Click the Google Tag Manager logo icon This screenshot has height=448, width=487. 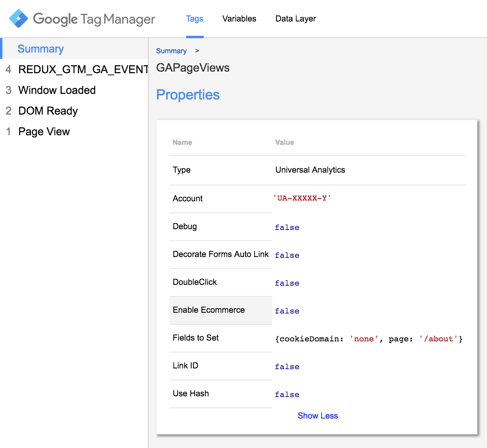(18, 19)
